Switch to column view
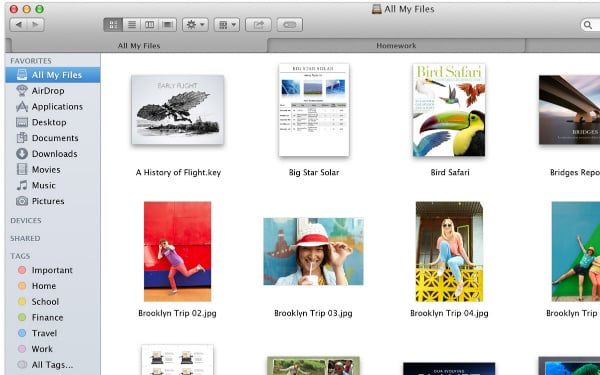Screen dimensions: 600x375 pyautogui.click(x=150, y=25)
